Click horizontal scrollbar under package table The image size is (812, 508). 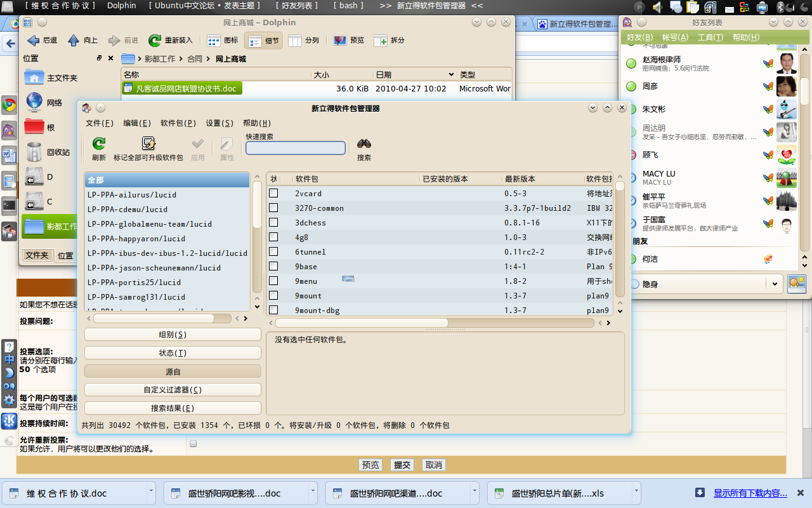362,323
